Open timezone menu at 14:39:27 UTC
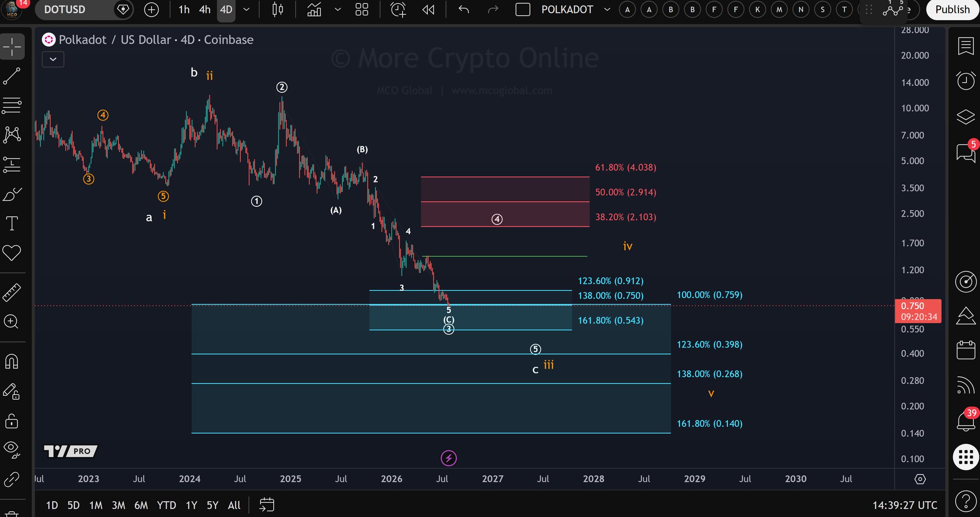The image size is (980, 517). click(x=904, y=505)
